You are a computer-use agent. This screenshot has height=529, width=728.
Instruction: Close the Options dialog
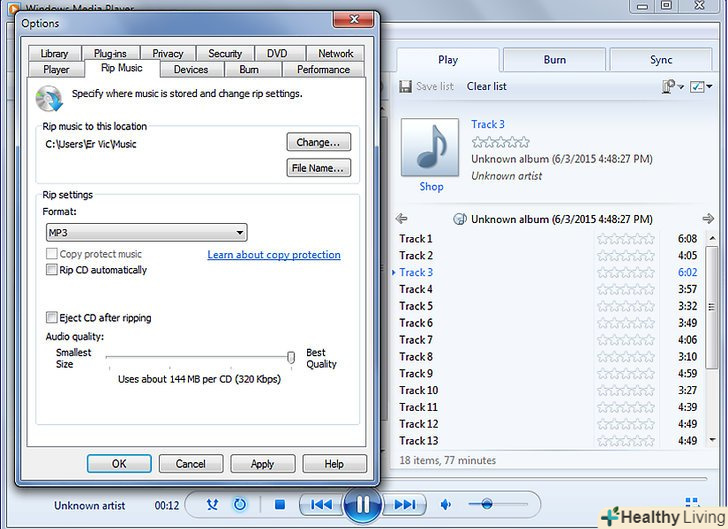coord(353,19)
